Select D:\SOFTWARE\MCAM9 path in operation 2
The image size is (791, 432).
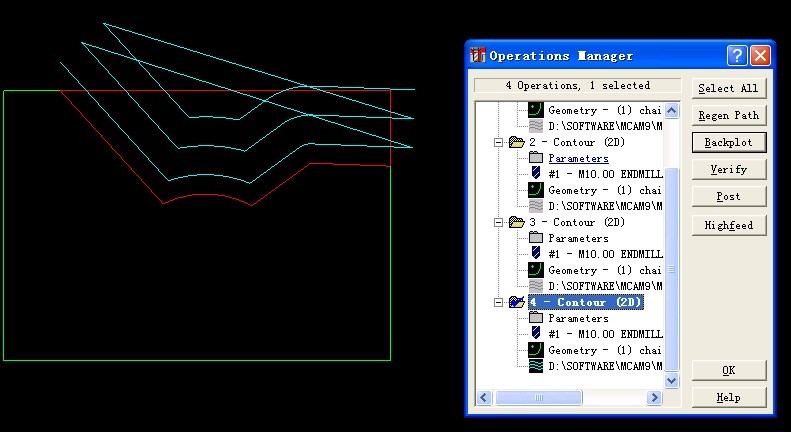click(x=605, y=206)
